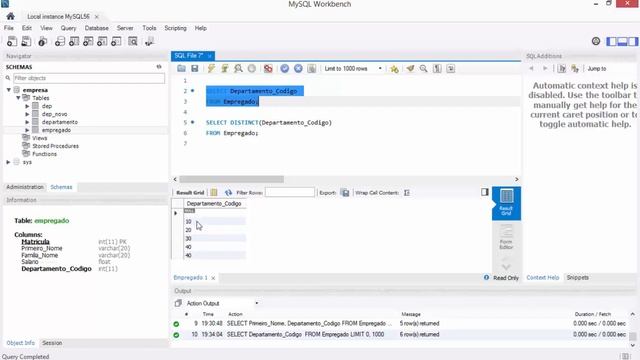Save the script to a file
This screenshot has width=640, height=360.
tap(195, 69)
